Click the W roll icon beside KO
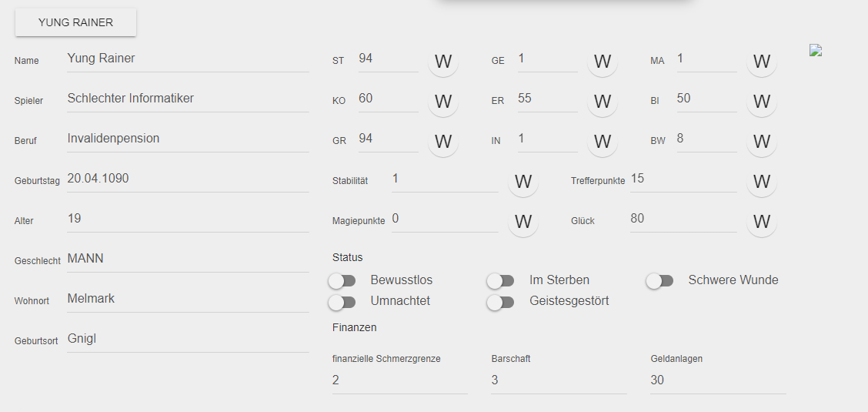The width and height of the screenshot is (868, 412). [x=443, y=102]
